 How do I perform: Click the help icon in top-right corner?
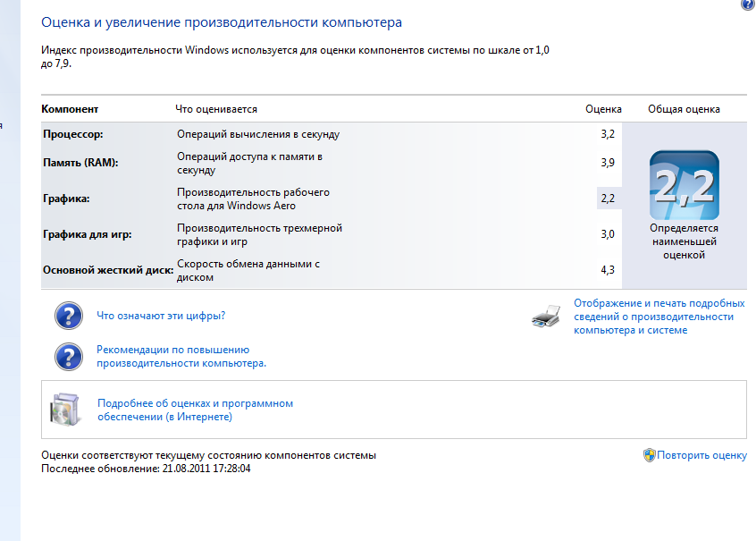point(748,4)
